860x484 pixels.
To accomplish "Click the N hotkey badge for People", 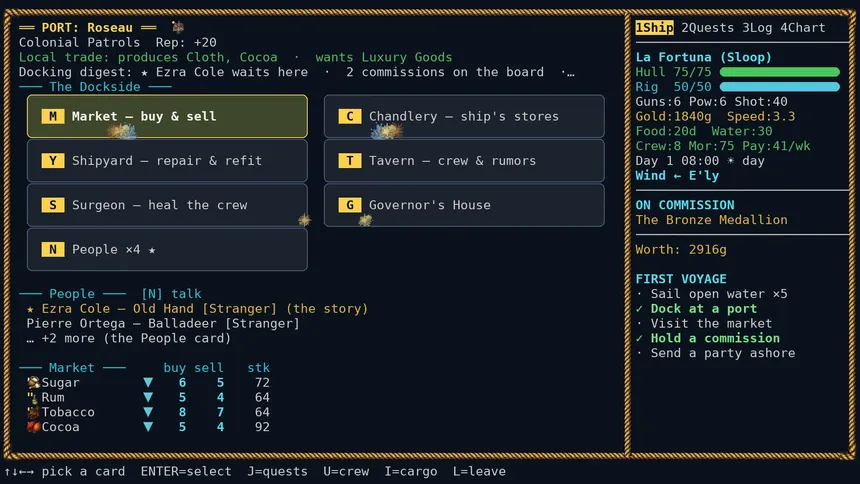I will click(53, 250).
